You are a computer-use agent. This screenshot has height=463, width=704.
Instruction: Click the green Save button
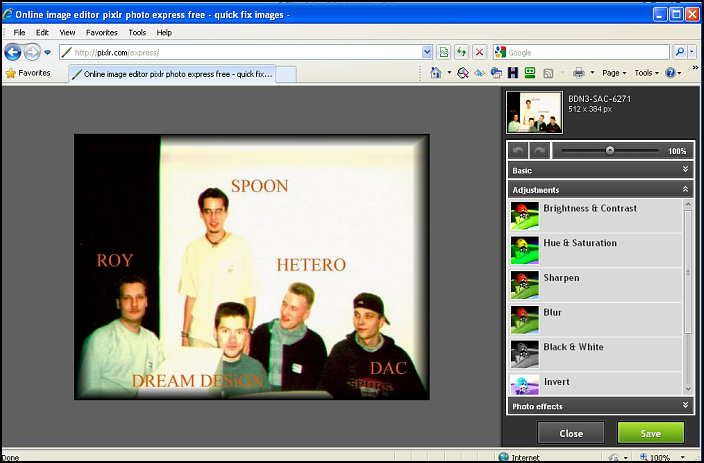pos(650,433)
